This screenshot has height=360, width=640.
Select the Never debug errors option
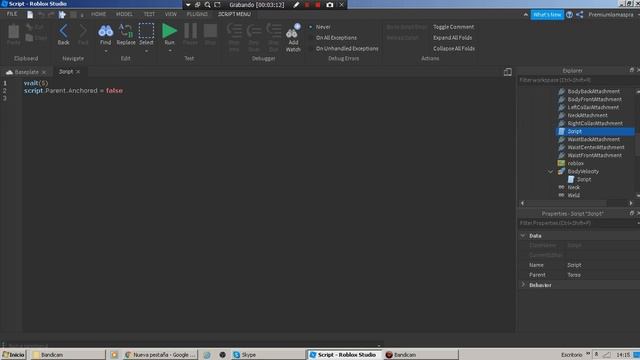[x=319, y=27]
